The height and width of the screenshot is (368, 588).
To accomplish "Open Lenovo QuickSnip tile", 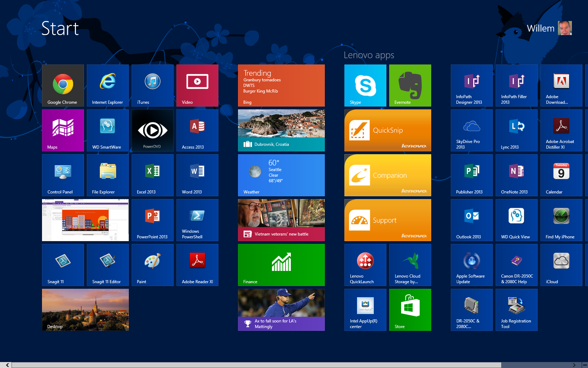I will point(387,130).
